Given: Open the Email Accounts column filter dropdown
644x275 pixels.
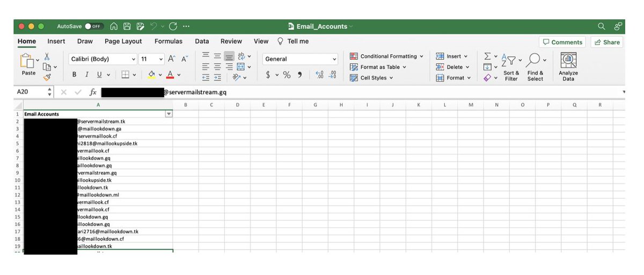Looking at the screenshot, I should (169, 114).
